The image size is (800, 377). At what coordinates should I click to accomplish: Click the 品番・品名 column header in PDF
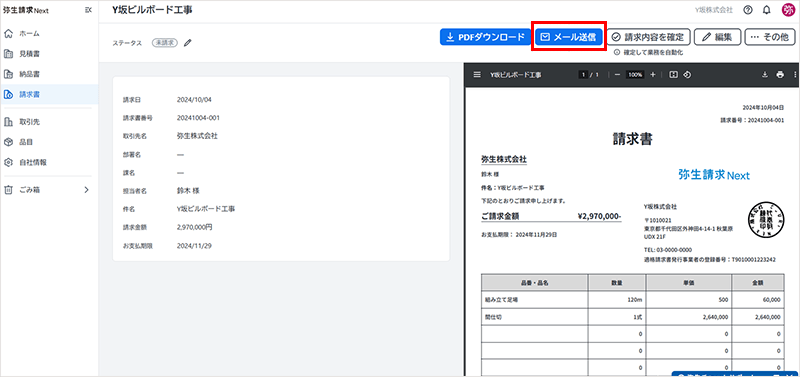(534, 282)
